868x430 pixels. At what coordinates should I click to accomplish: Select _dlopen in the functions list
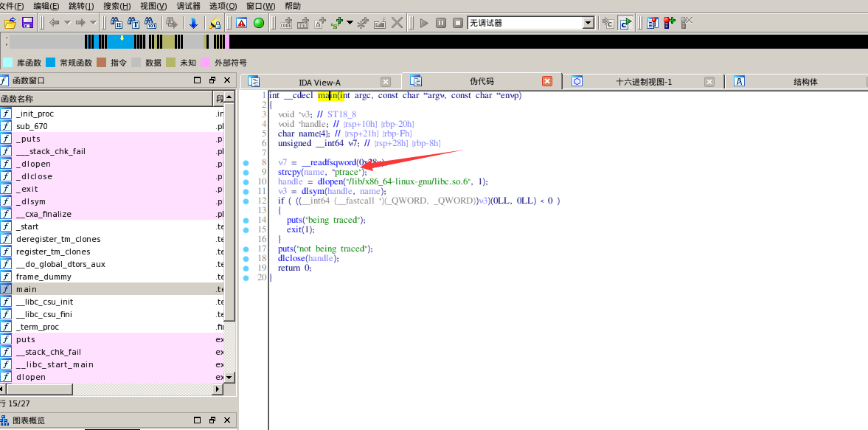pyautogui.click(x=34, y=164)
